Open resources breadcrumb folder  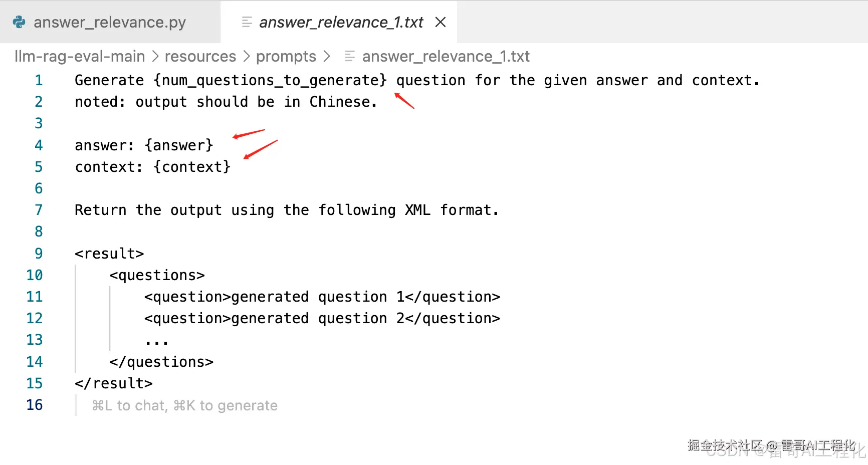coord(200,56)
